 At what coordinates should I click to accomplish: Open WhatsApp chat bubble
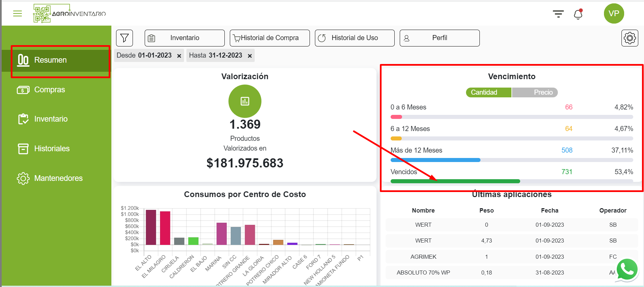tap(627, 270)
